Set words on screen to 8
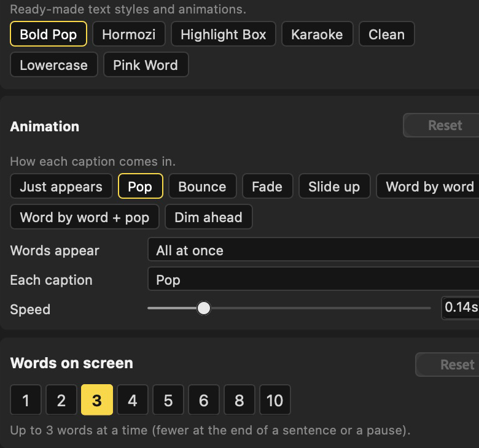 [240, 400]
